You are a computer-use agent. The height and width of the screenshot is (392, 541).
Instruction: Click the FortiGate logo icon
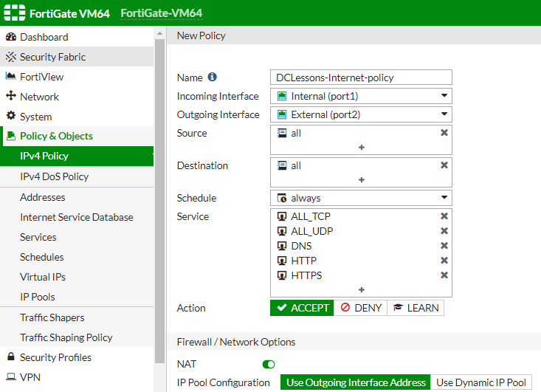(15, 13)
